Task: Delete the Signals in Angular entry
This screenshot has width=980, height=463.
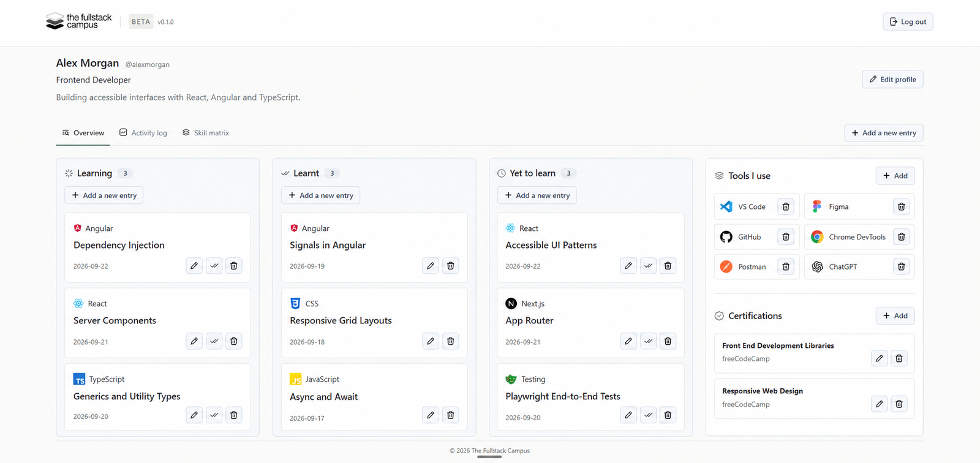Action: coord(450,266)
